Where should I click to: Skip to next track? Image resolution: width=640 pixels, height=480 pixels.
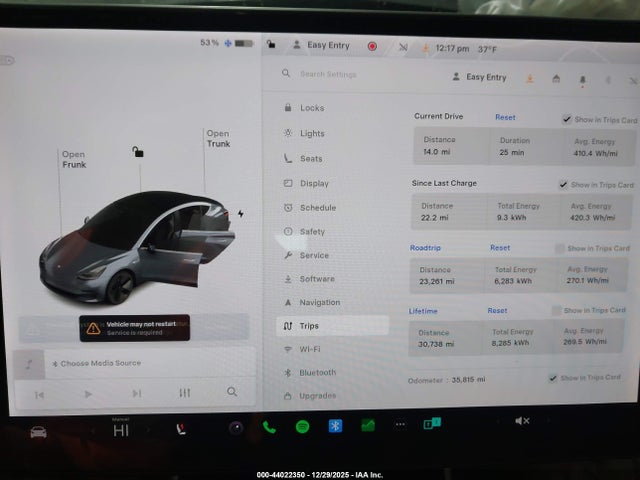point(136,393)
